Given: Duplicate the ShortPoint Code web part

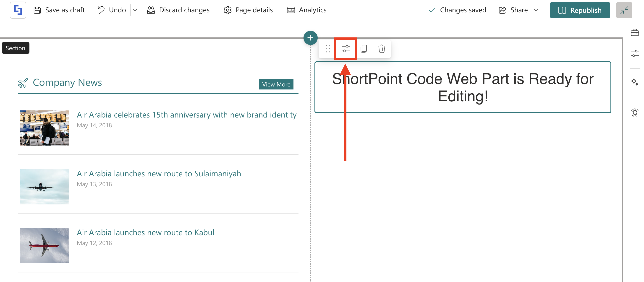Looking at the screenshot, I should [x=364, y=49].
